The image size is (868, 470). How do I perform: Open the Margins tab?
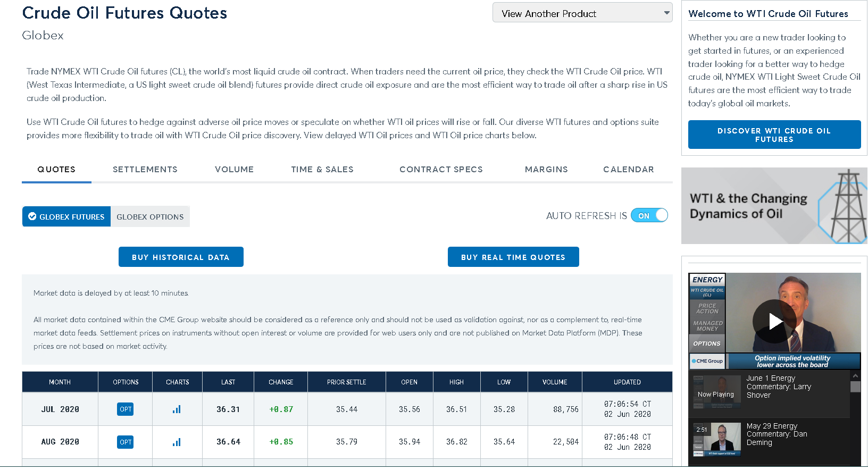click(546, 170)
